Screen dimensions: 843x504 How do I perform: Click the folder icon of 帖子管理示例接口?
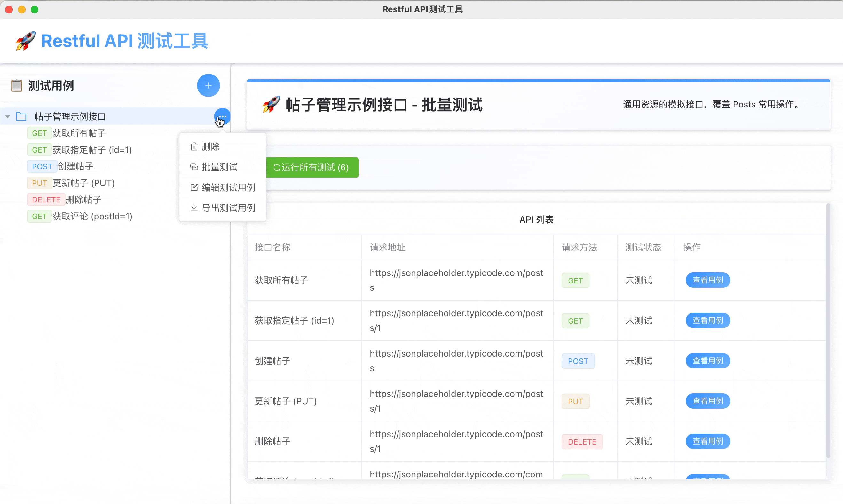click(21, 116)
